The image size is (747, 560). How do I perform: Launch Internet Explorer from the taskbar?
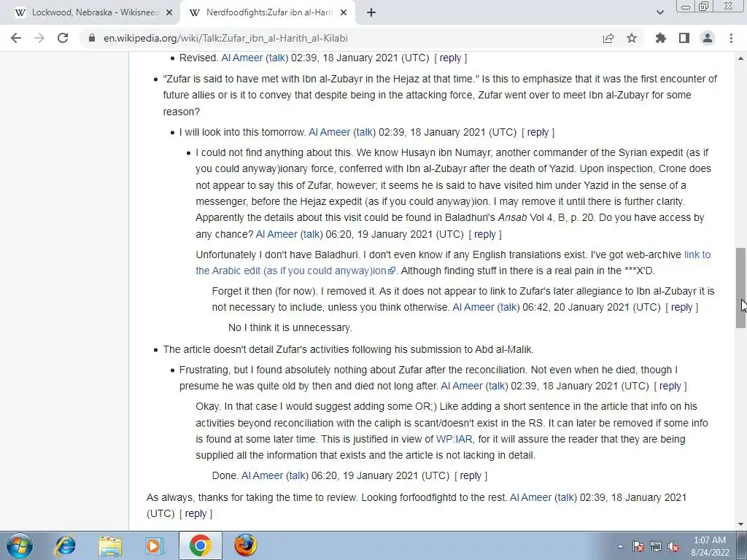(x=65, y=545)
